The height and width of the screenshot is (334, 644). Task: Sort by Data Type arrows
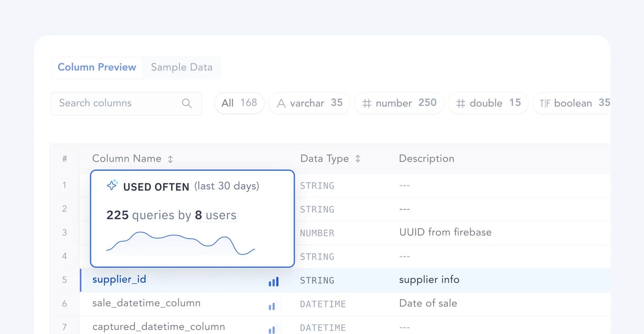358,159
